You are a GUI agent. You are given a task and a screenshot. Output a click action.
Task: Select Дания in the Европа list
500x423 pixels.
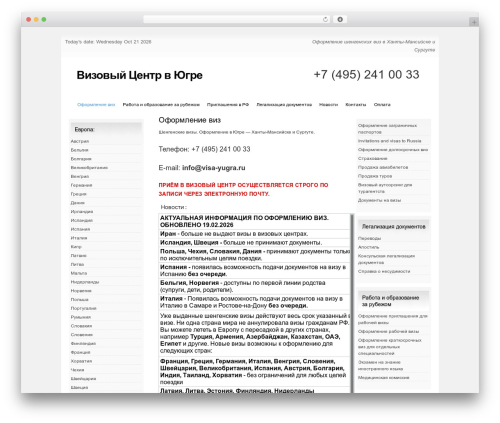(78, 203)
